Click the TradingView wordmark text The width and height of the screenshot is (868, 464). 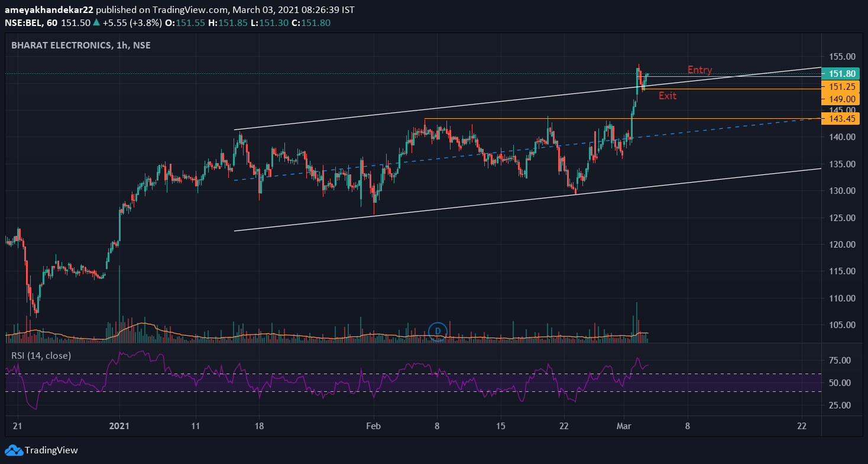click(x=51, y=450)
